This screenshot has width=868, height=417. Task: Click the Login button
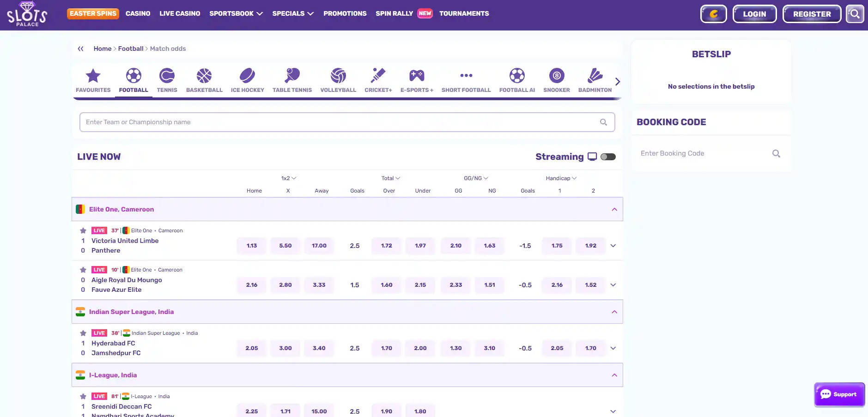point(754,14)
